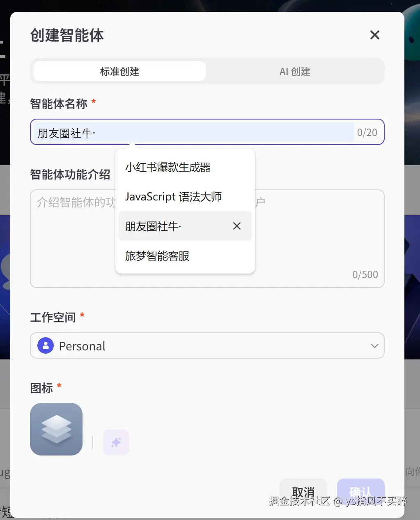Click the 确认 button
Screen dimensions: 420x520
361,492
